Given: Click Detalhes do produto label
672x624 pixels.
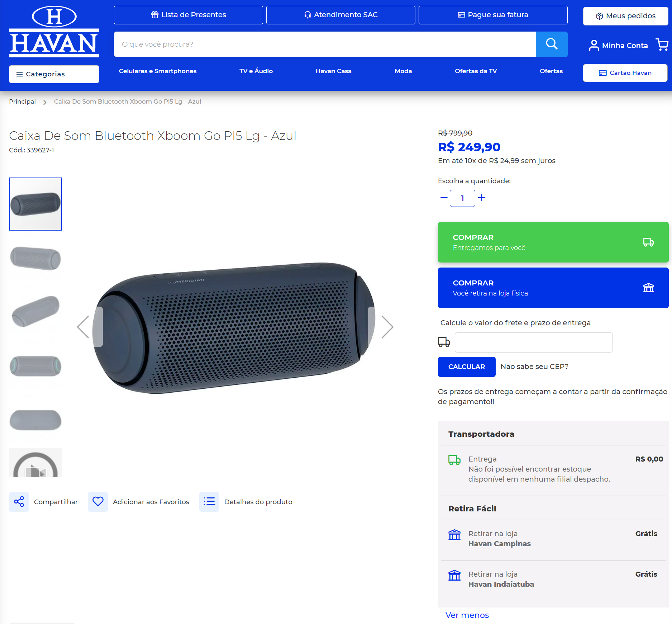Looking at the screenshot, I should click(x=258, y=502).
